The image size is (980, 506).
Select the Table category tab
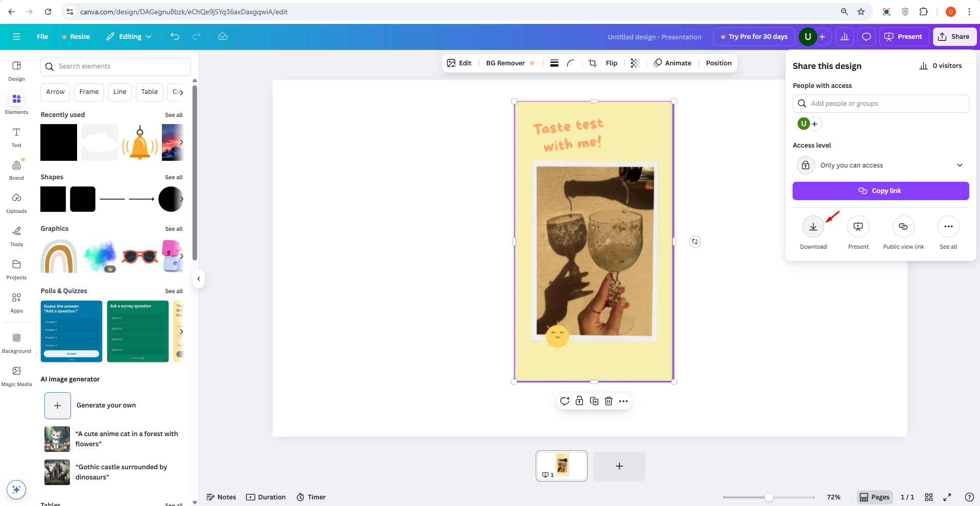click(x=149, y=92)
